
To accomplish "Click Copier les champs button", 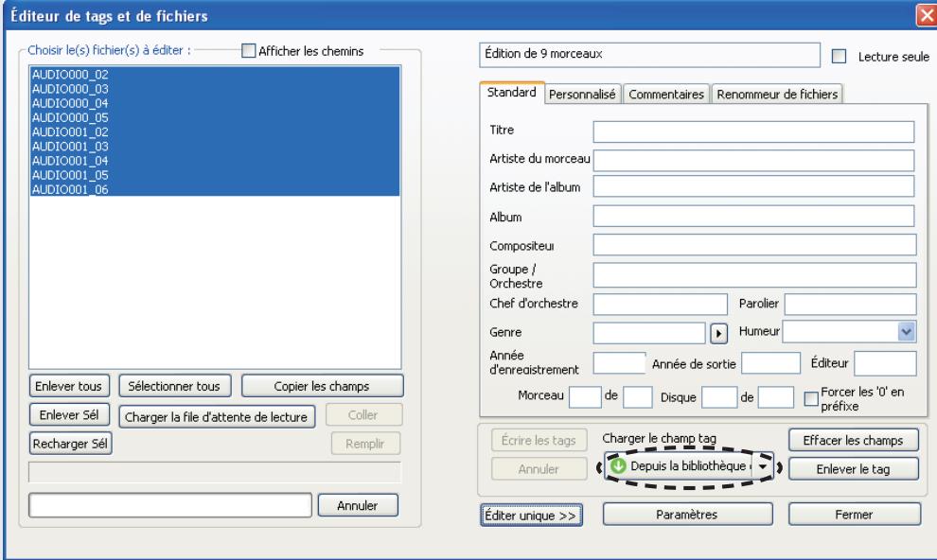I will [322, 386].
